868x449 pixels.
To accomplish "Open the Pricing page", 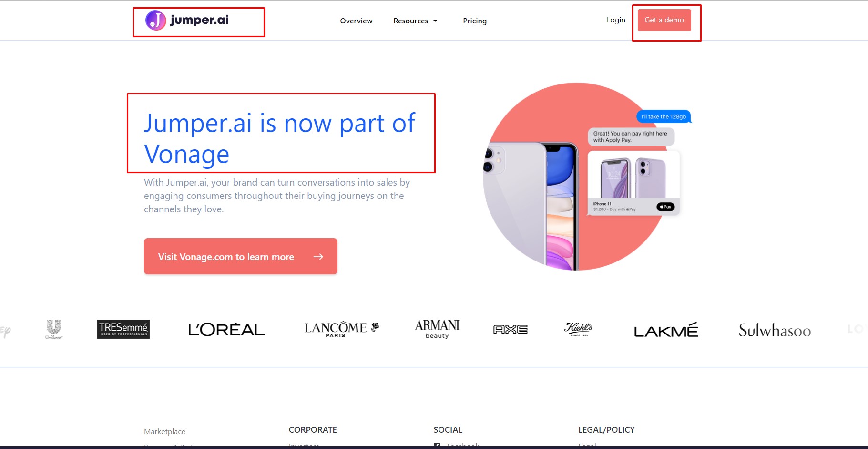I will click(475, 21).
